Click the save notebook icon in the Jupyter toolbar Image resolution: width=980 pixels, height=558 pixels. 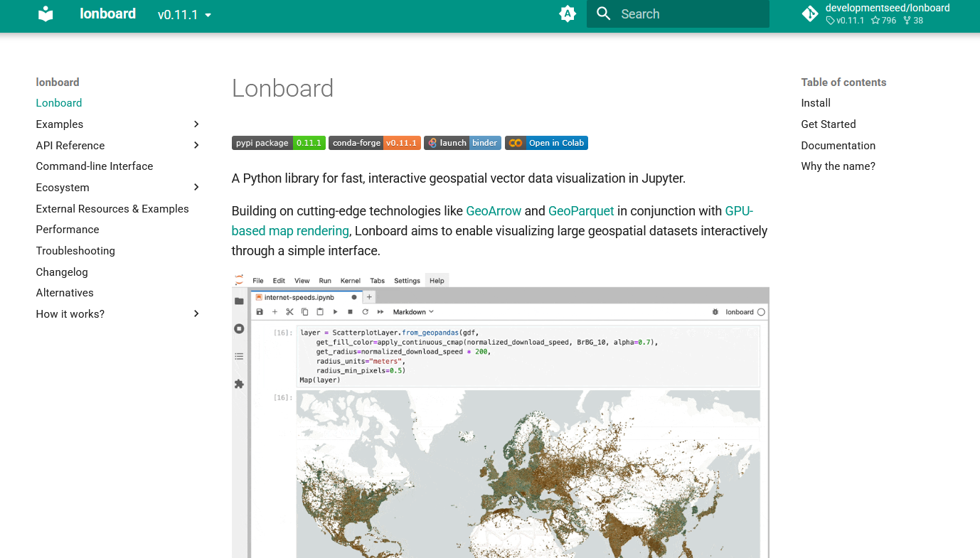(258, 311)
